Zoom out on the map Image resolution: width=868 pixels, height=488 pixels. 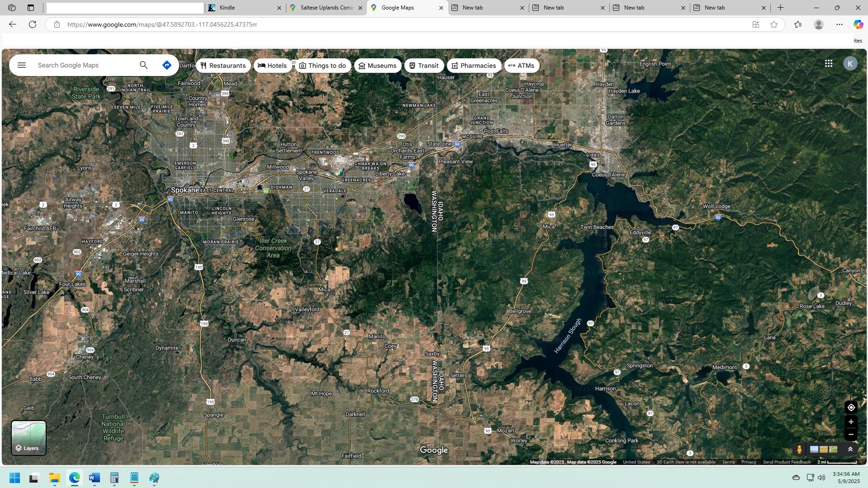pyautogui.click(x=851, y=435)
